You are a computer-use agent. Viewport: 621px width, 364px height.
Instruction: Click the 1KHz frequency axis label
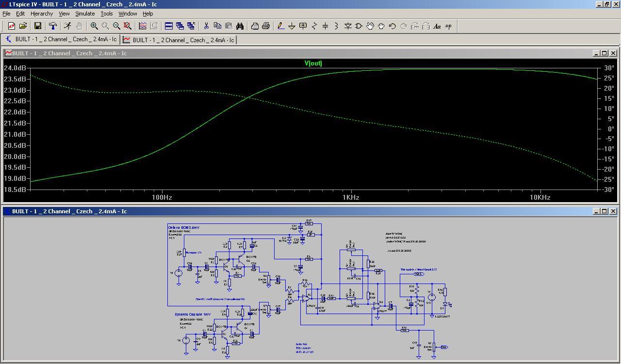coord(351,197)
